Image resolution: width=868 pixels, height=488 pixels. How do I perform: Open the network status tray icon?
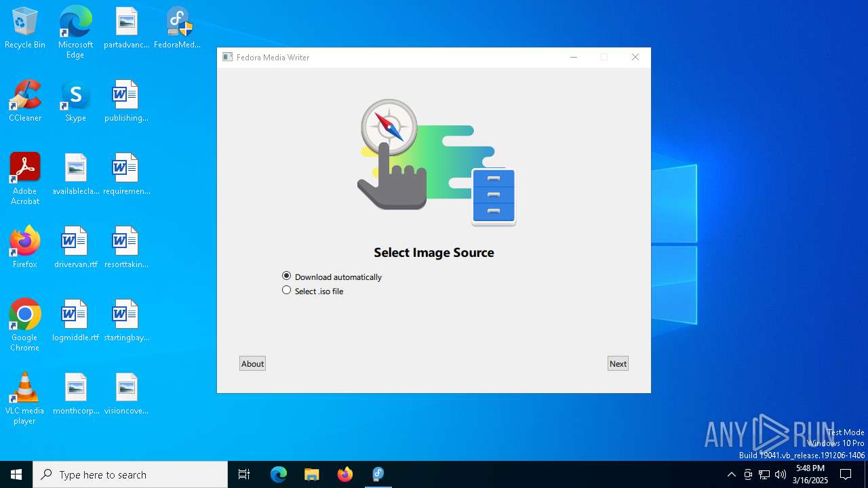[x=764, y=474]
